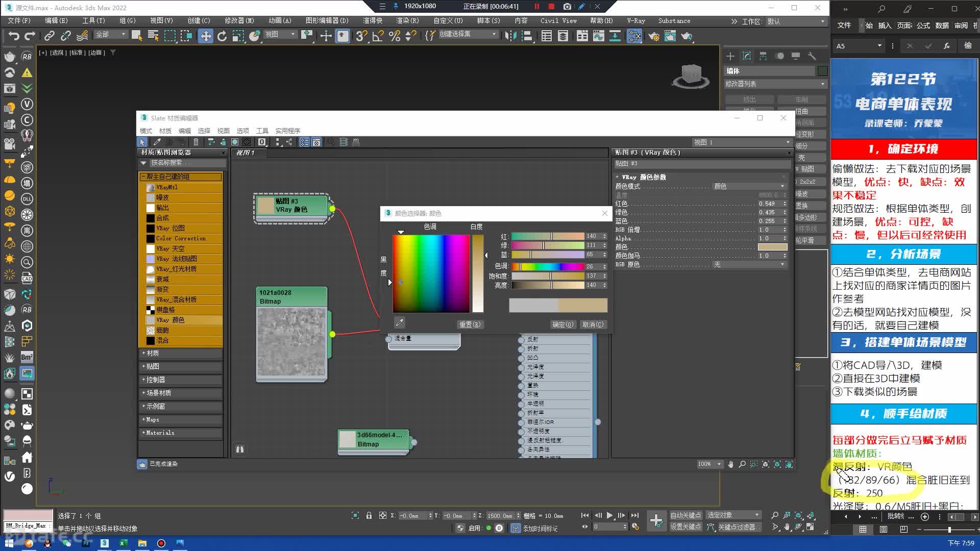Click 确定(O) in color selector
Viewport: 980px width, 551px height.
coord(563,324)
